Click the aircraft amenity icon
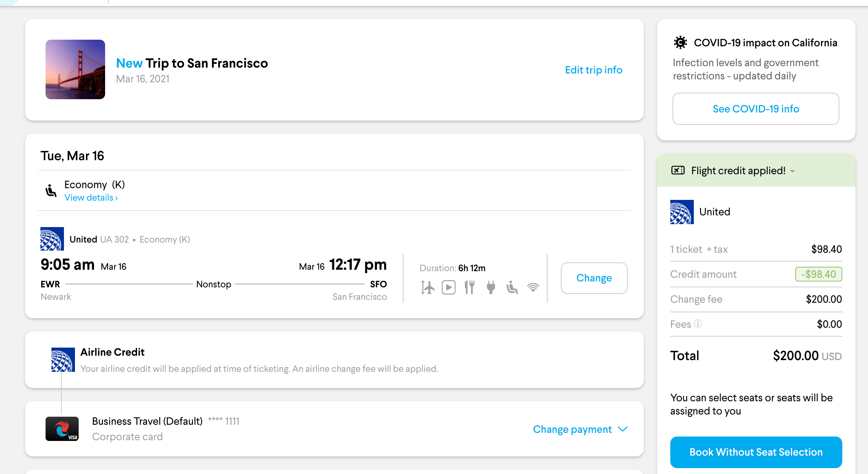 (x=427, y=287)
